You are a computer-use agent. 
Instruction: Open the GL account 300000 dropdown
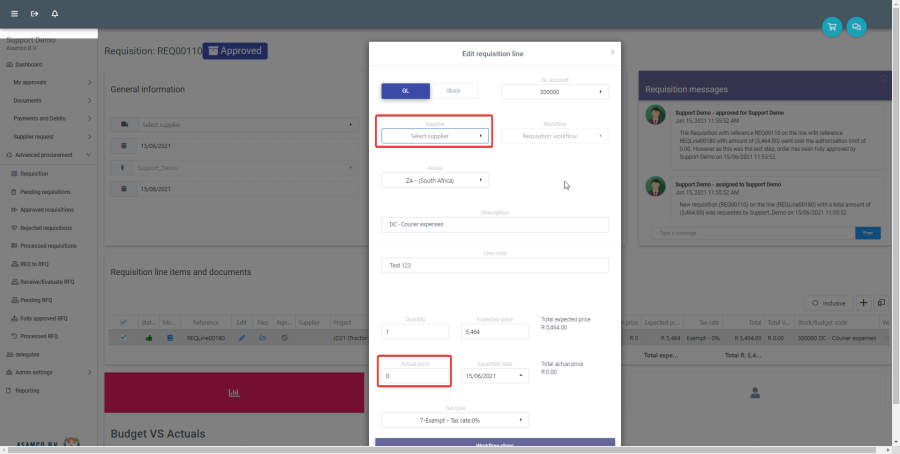click(554, 92)
